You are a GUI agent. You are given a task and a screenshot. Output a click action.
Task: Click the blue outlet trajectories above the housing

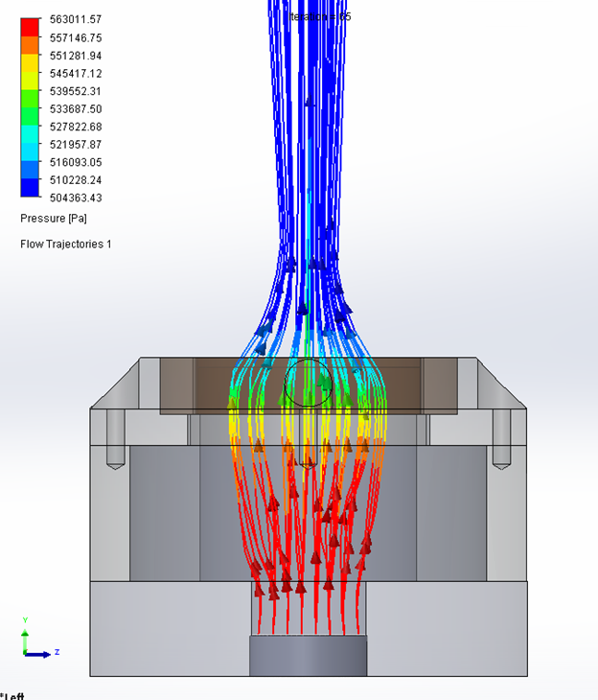[x=308, y=144]
